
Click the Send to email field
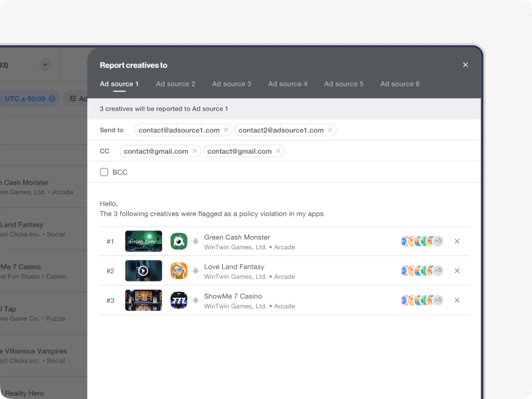(x=284, y=130)
